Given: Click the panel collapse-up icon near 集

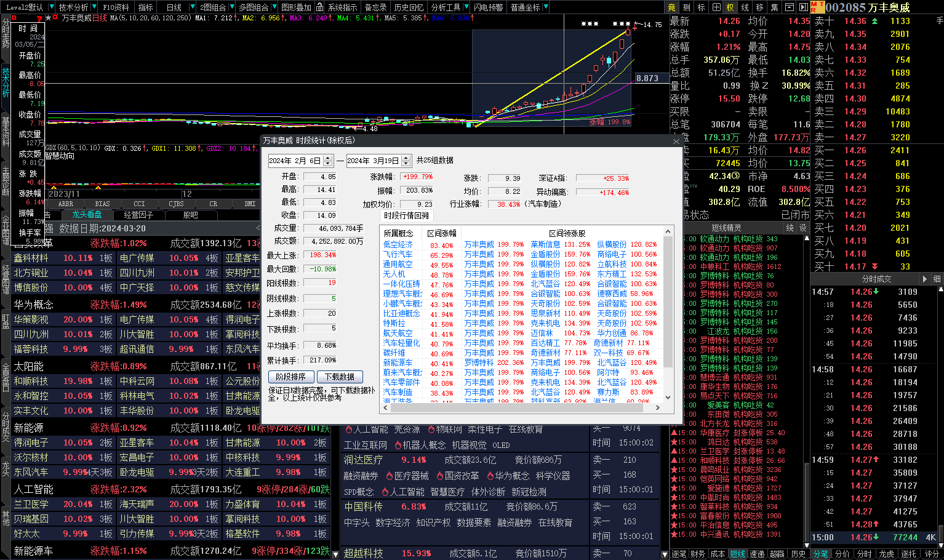Looking at the screenshot, I should point(789,7).
